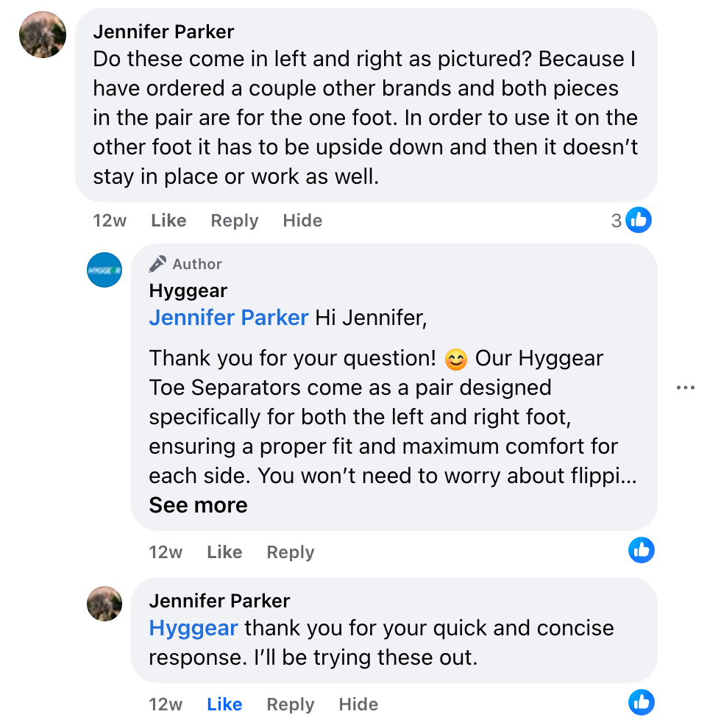The height and width of the screenshot is (728, 721).
Task: Click Jennifer Parker's top comment avatar
Action: tap(43, 35)
